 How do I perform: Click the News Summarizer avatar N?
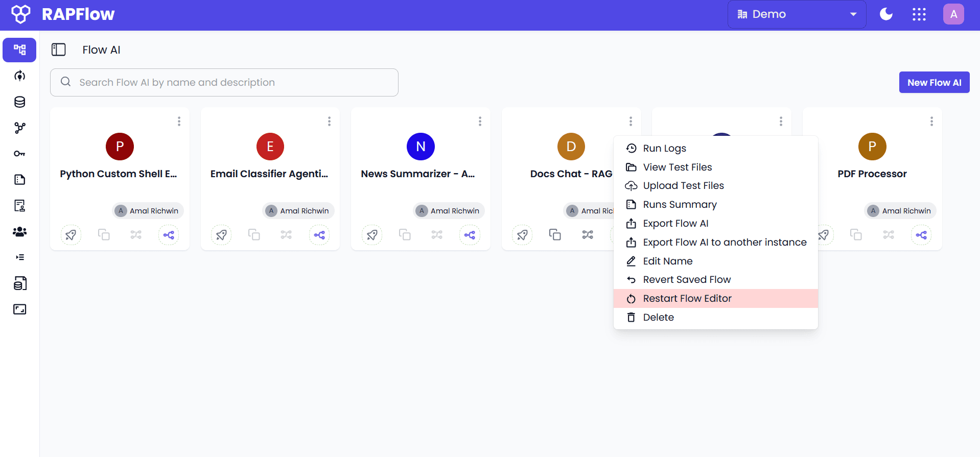[421, 147]
